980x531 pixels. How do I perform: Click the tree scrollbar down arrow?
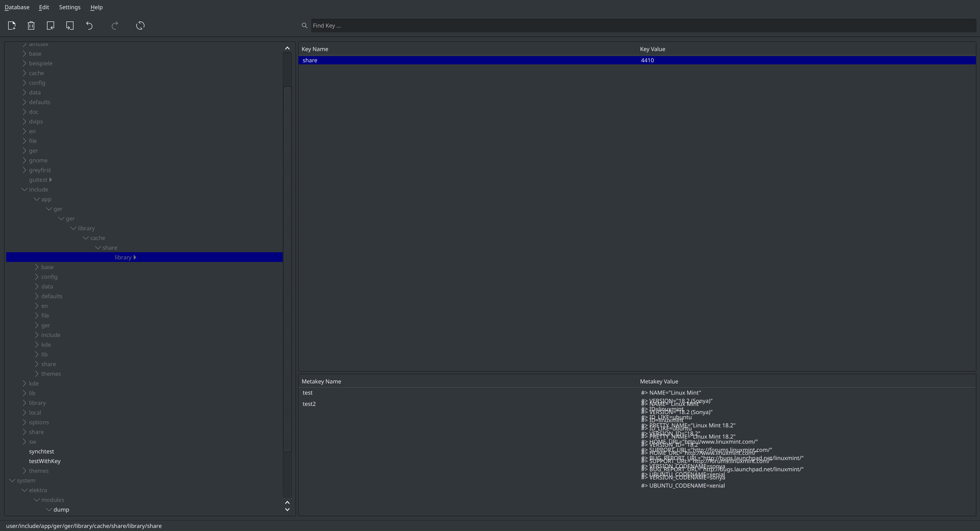tap(287, 510)
